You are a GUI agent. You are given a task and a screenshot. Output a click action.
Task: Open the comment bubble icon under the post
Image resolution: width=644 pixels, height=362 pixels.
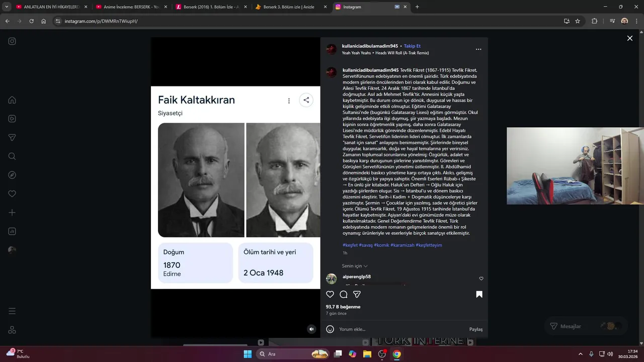[344, 294]
